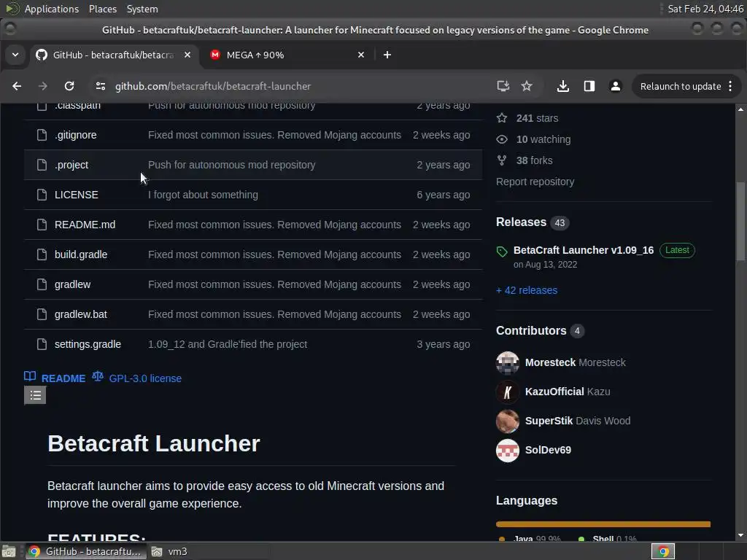Open the Chrome profile icon

click(616, 86)
